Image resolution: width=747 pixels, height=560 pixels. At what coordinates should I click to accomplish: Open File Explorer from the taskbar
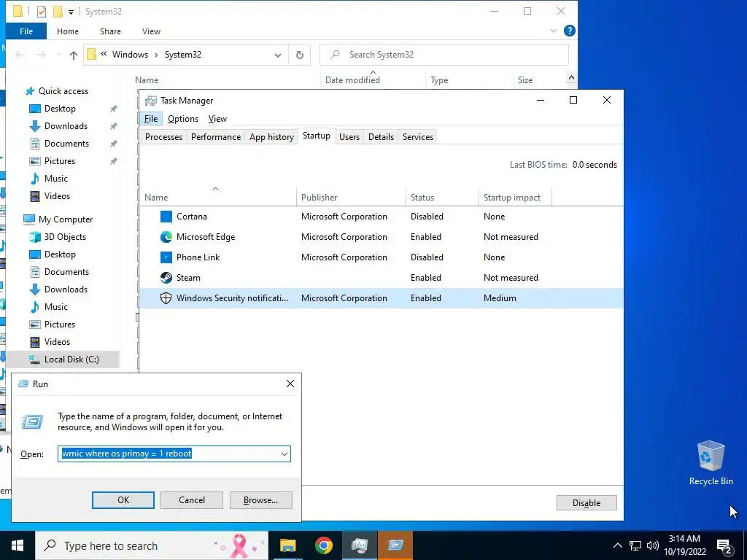[x=287, y=545]
